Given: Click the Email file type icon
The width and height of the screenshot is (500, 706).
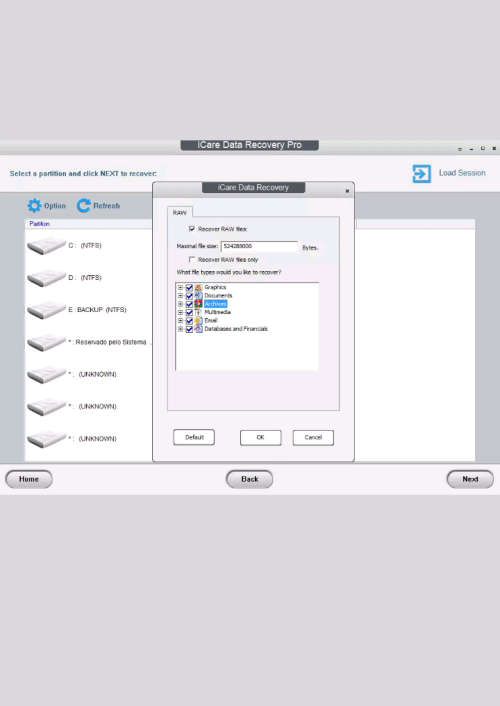Looking at the screenshot, I should pyautogui.click(x=198, y=321).
